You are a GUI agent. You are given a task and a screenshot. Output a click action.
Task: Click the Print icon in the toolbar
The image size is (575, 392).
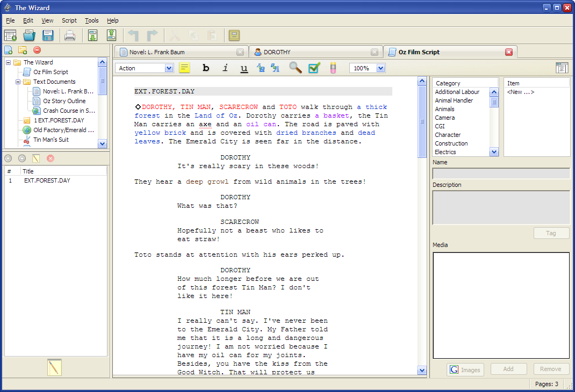(x=70, y=35)
